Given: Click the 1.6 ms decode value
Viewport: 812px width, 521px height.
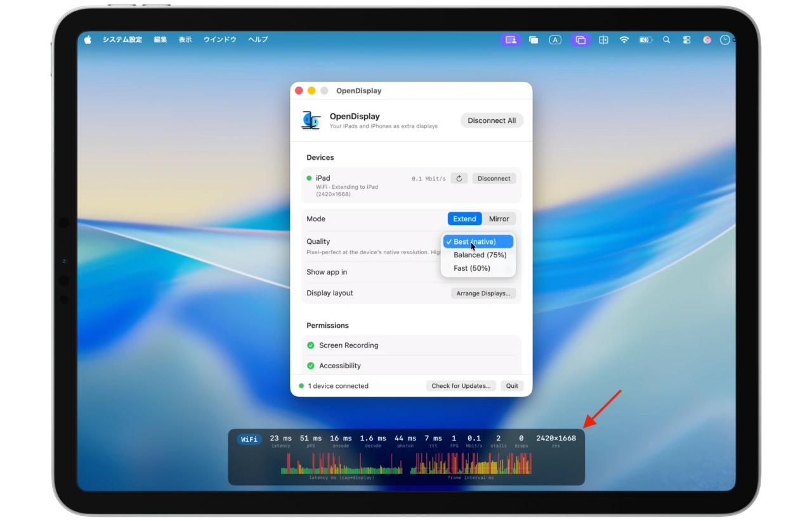Looking at the screenshot, I should click(x=373, y=438).
